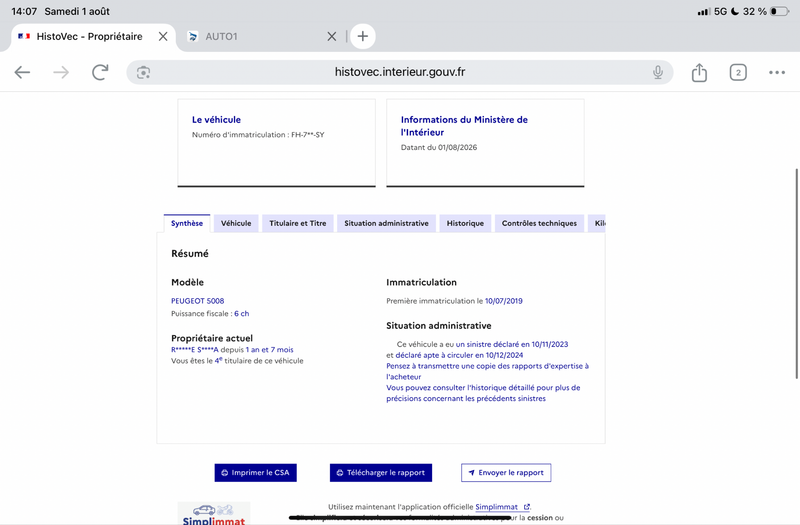Image resolution: width=800 pixels, height=525 pixels.
Task: Tap the camera search icon in address bar
Action: [143, 72]
